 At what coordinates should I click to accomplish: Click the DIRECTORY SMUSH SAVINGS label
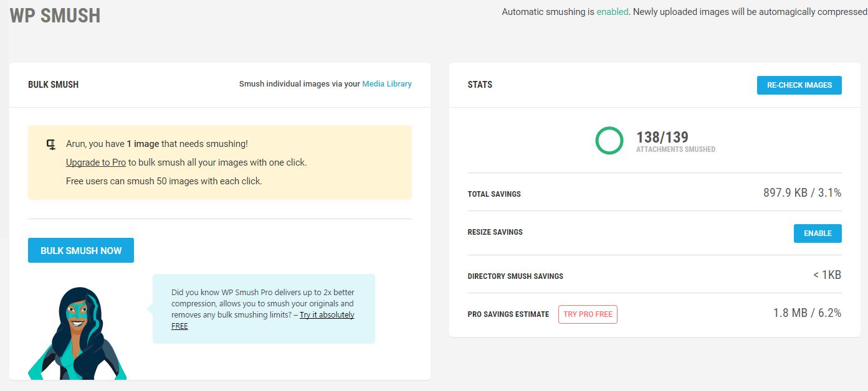click(x=515, y=276)
